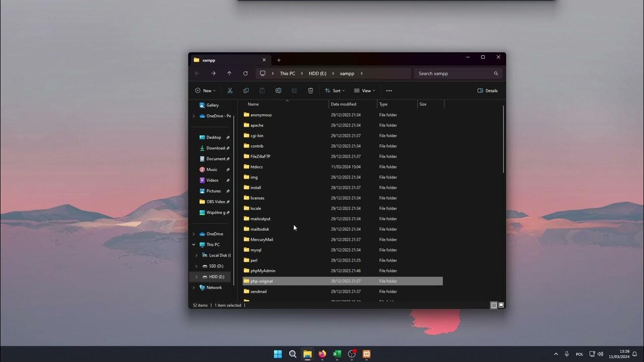The height and width of the screenshot is (362, 644).
Task: Navigate forward with right arrow
Action: 213,73
